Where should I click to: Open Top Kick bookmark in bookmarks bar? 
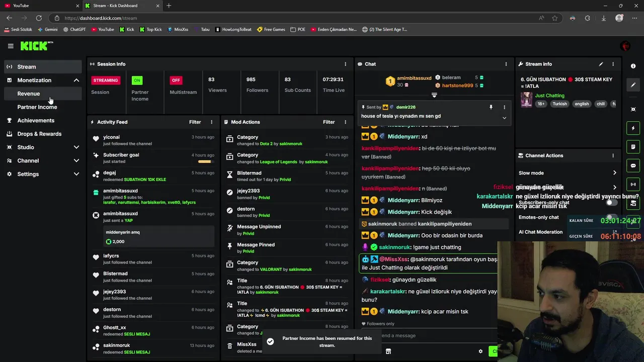click(x=150, y=29)
